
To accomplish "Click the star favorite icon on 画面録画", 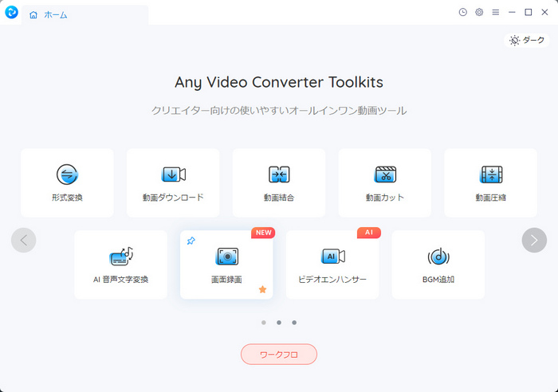I will 262,289.
